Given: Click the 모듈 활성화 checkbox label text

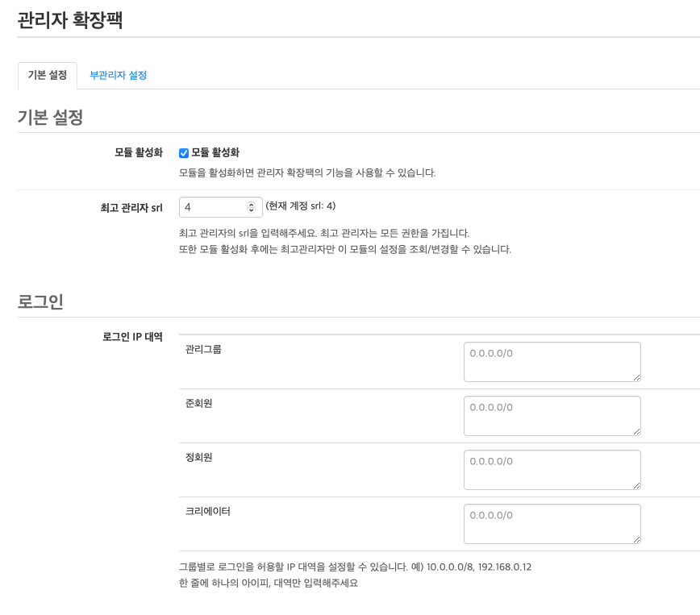Looking at the screenshot, I should click(215, 152).
